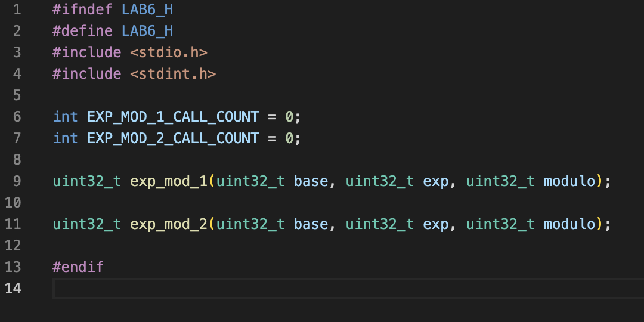This screenshot has height=322, width=644.
Task: Click line number 12 in the gutter
Action: click(13, 245)
